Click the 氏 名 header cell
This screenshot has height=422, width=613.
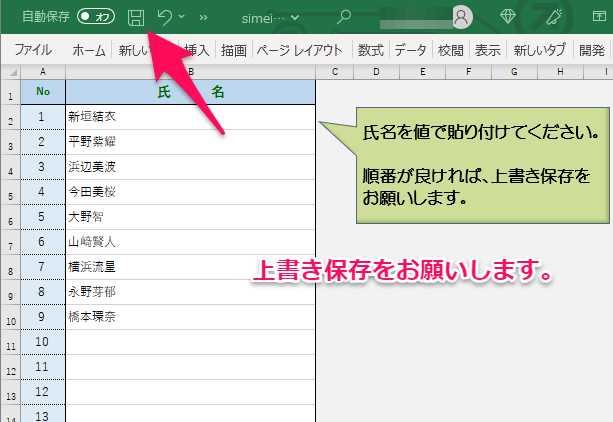[190, 92]
